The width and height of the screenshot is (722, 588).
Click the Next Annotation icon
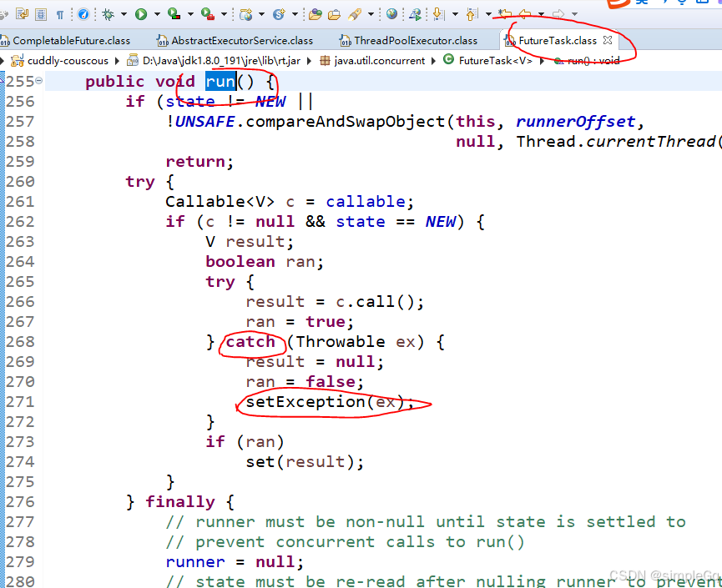coord(439,14)
